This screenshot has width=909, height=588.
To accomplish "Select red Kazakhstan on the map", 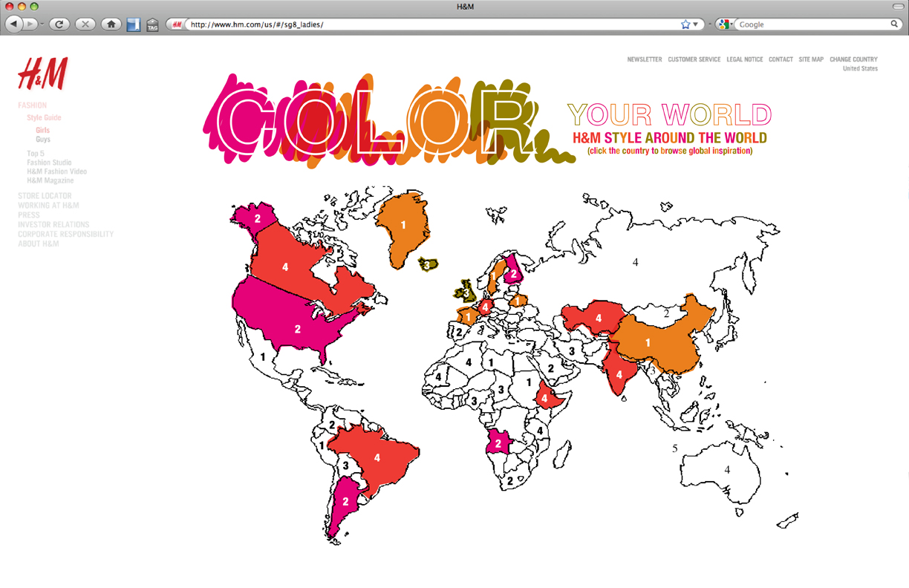I will pos(598,318).
